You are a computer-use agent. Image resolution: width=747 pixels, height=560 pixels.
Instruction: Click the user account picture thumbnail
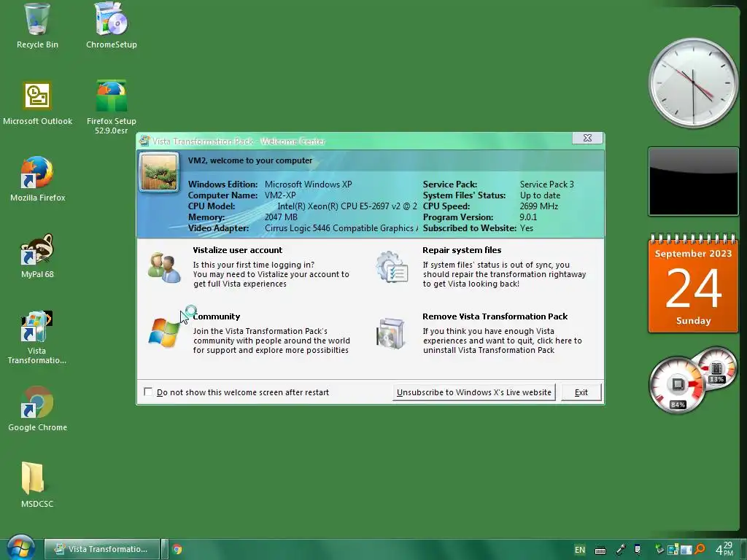coord(159,172)
